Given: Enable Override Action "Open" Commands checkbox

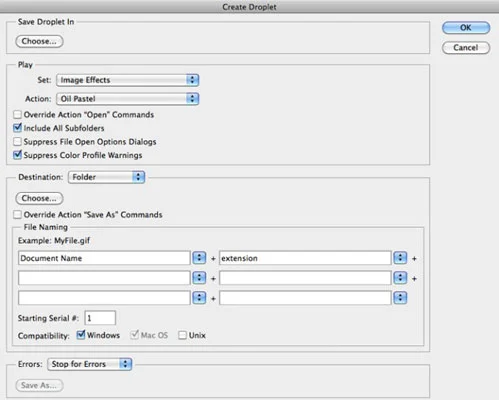Looking at the screenshot, I should (17, 115).
